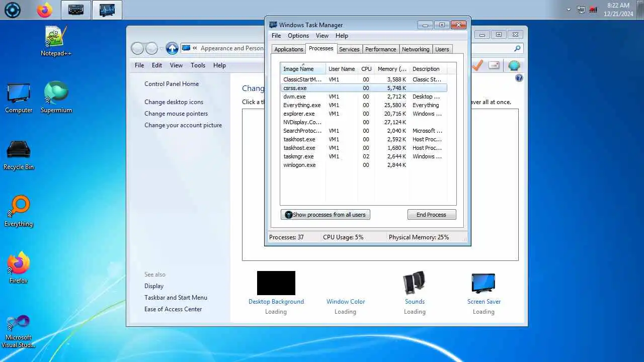Click the search magnifier in Control Panel
The height and width of the screenshot is (362, 644).
point(517,48)
